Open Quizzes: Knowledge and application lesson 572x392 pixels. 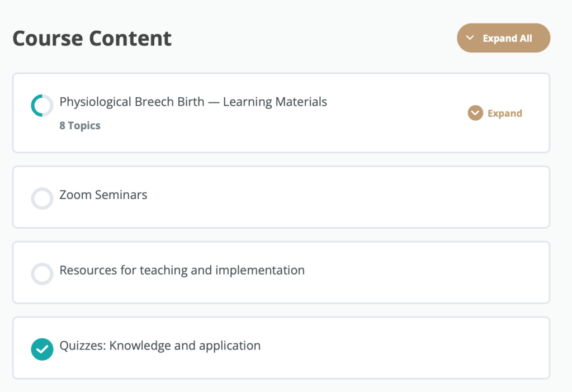click(160, 346)
